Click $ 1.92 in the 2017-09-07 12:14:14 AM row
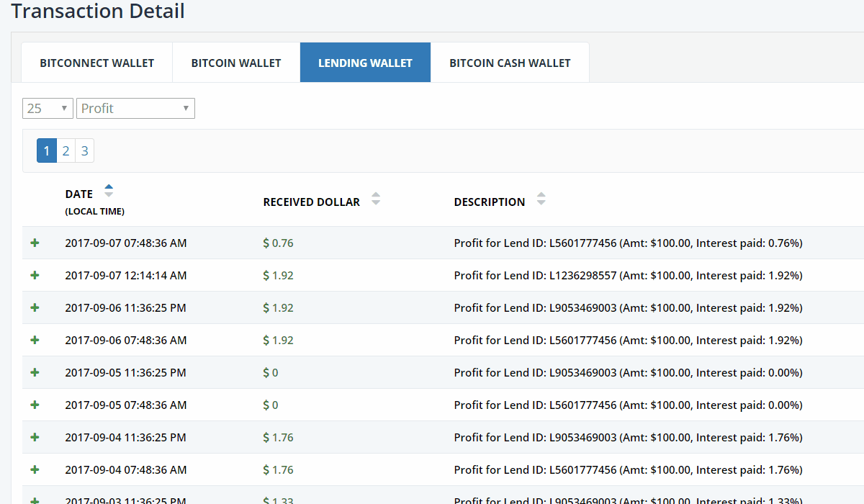This screenshot has width=864, height=504. point(279,276)
